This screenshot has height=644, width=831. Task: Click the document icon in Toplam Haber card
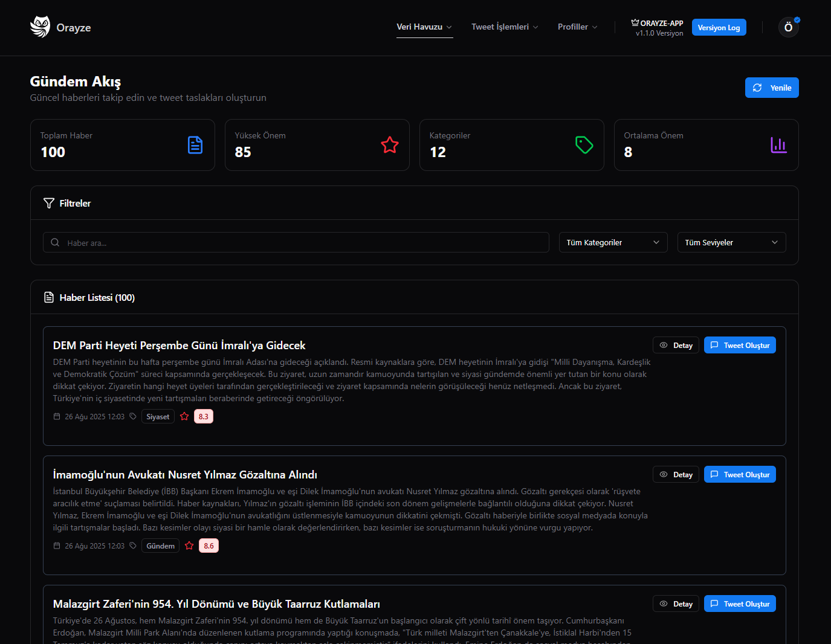195,145
